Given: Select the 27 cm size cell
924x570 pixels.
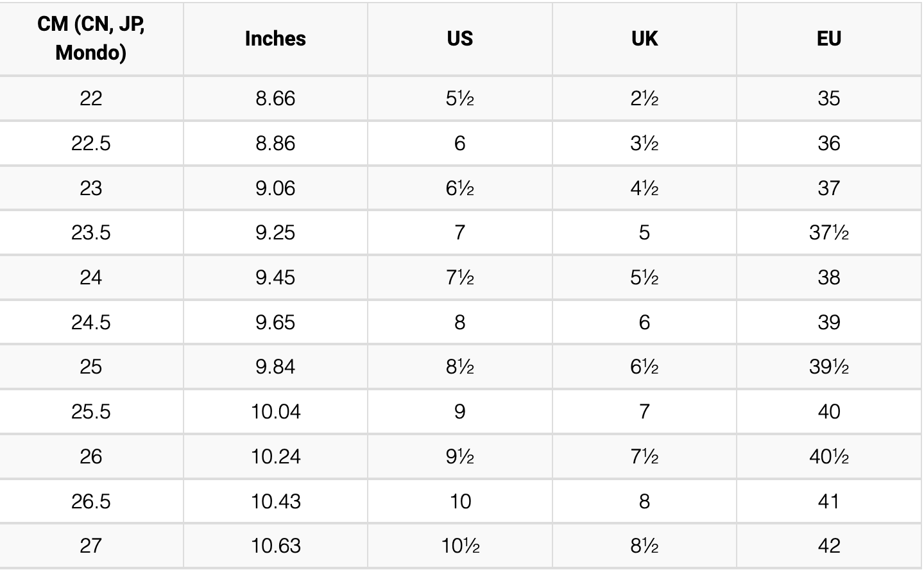Looking at the screenshot, I should [91, 546].
